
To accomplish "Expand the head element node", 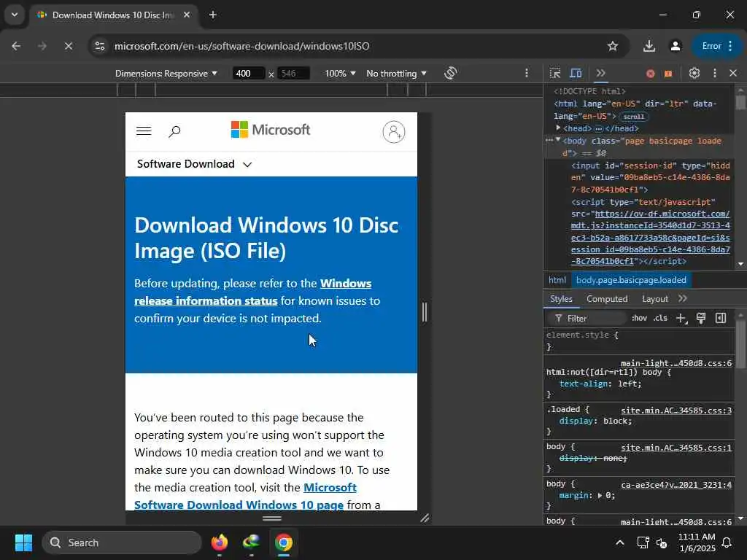I will click(x=558, y=128).
